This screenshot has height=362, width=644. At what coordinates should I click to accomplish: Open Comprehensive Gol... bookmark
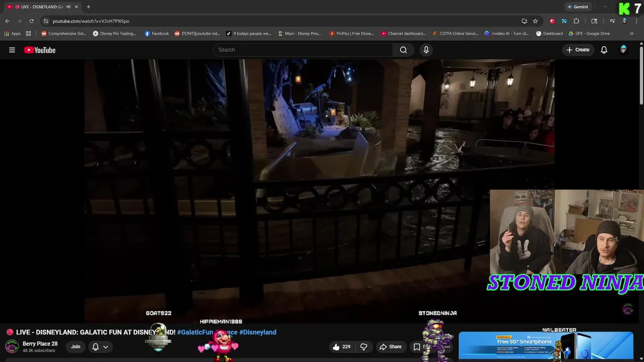(64, 34)
